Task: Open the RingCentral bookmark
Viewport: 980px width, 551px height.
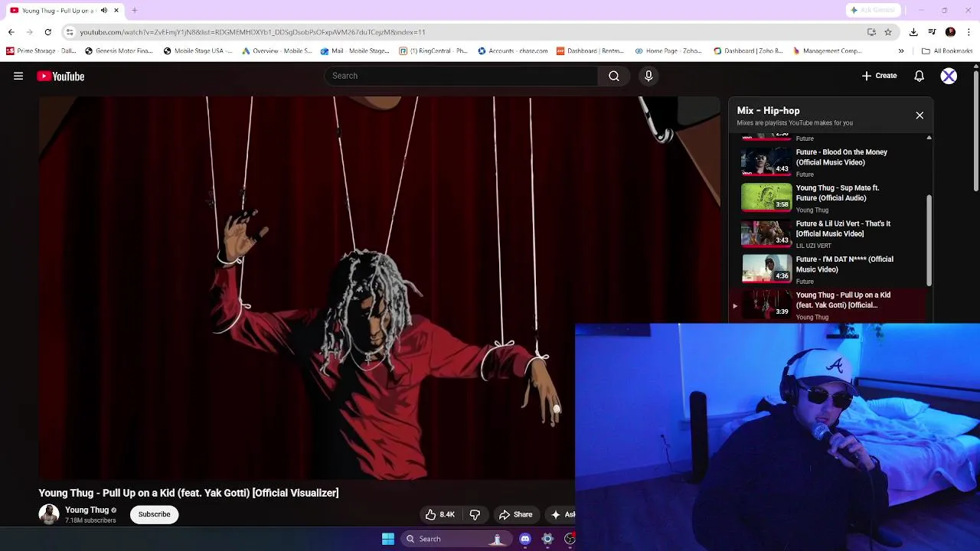Action: tap(433, 51)
